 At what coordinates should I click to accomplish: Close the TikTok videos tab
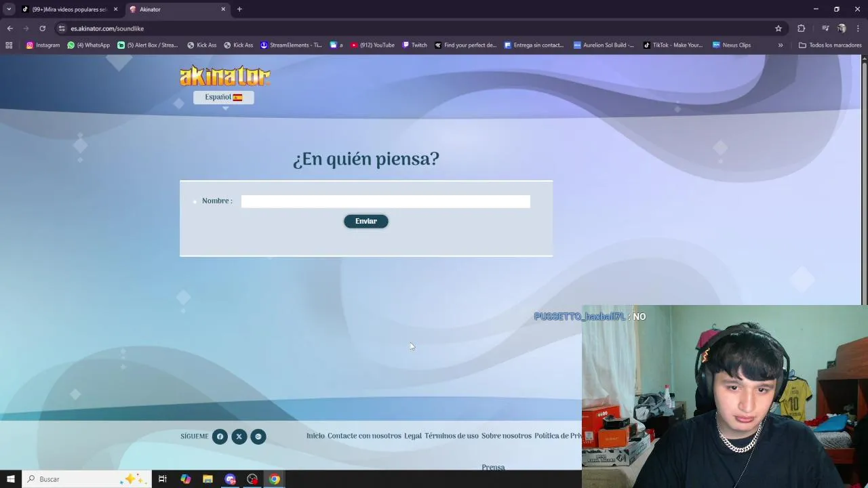pyautogui.click(x=115, y=9)
